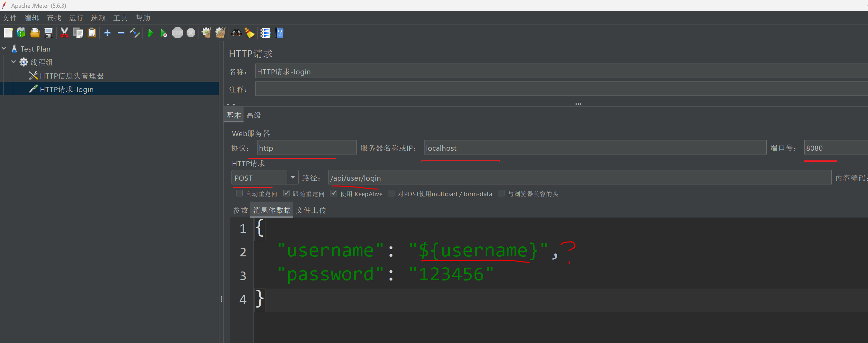Click Start no pauses icon
The height and width of the screenshot is (343, 868).
click(164, 33)
